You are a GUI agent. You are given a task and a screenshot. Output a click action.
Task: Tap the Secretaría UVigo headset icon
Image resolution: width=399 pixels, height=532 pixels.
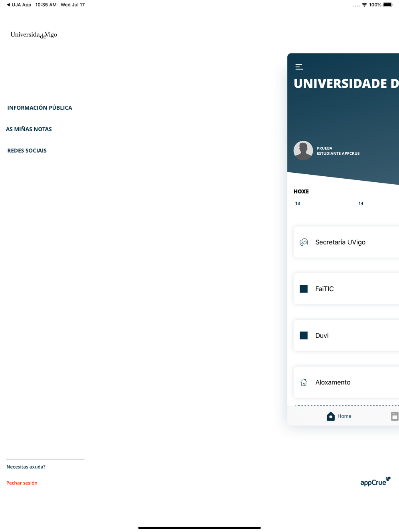click(x=304, y=242)
